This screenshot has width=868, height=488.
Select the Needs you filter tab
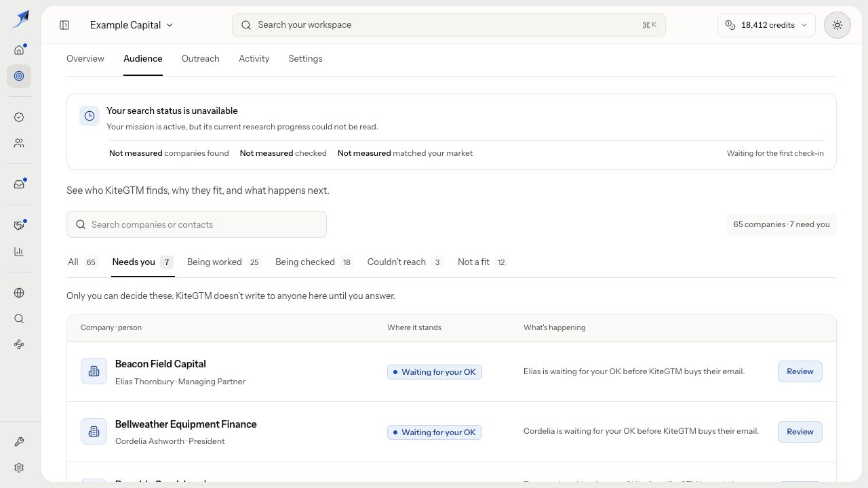(142, 262)
